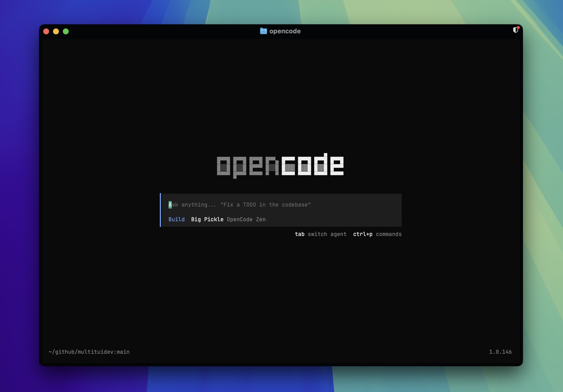
Task: Switch to the Big Pickle agent
Action: (207, 219)
